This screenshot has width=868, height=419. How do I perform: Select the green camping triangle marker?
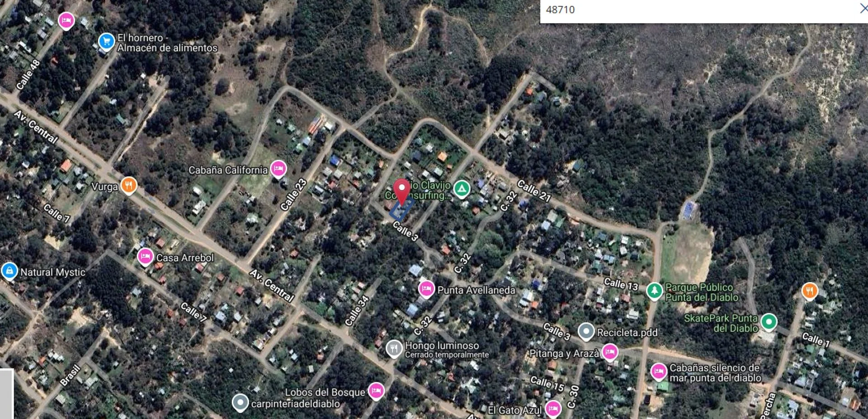point(462,189)
